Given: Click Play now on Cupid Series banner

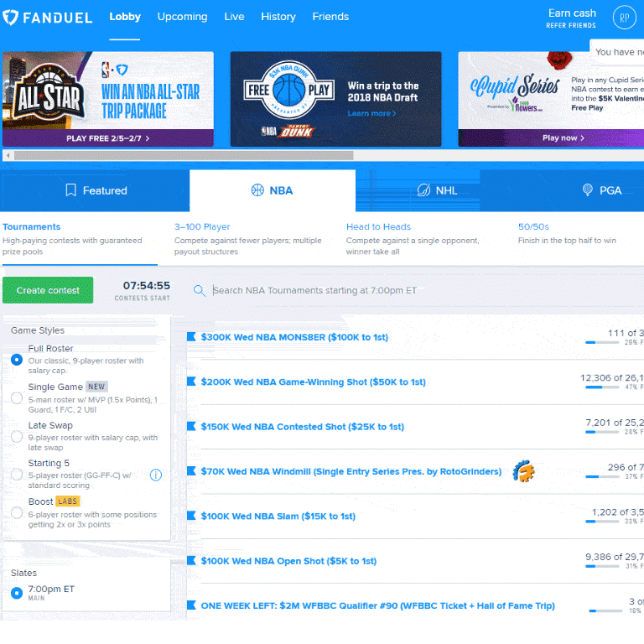Looking at the screenshot, I should pos(563,138).
